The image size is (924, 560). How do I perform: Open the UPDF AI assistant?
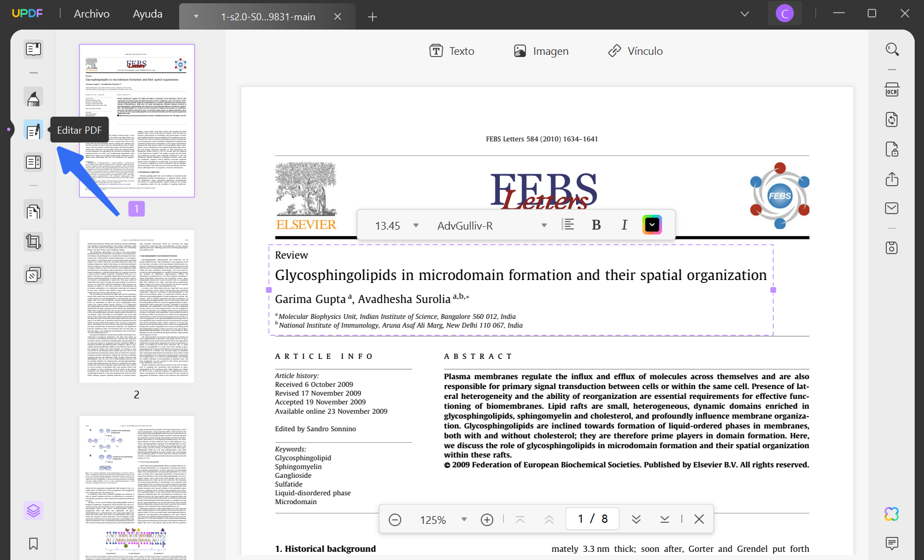pos(892,514)
